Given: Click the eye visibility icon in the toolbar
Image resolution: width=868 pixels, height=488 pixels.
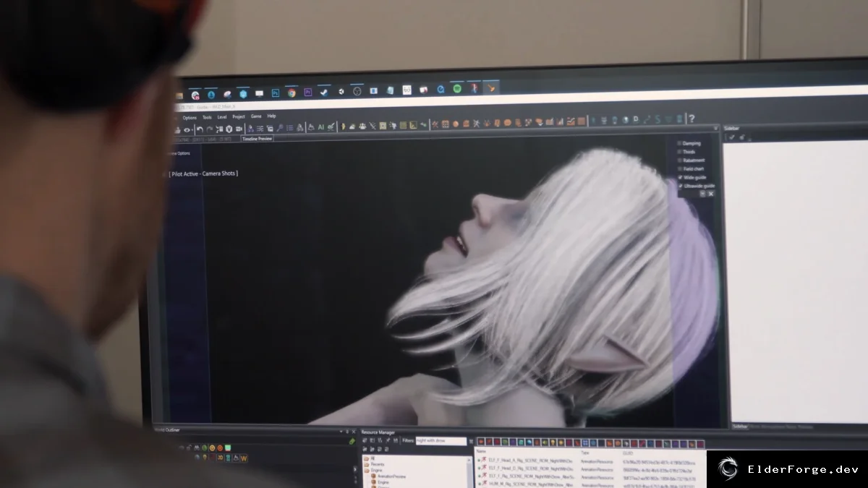Looking at the screenshot, I should pos(187,129).
